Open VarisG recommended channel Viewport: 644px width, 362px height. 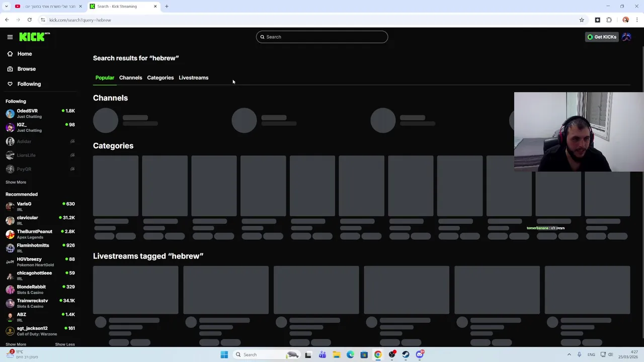40,206
